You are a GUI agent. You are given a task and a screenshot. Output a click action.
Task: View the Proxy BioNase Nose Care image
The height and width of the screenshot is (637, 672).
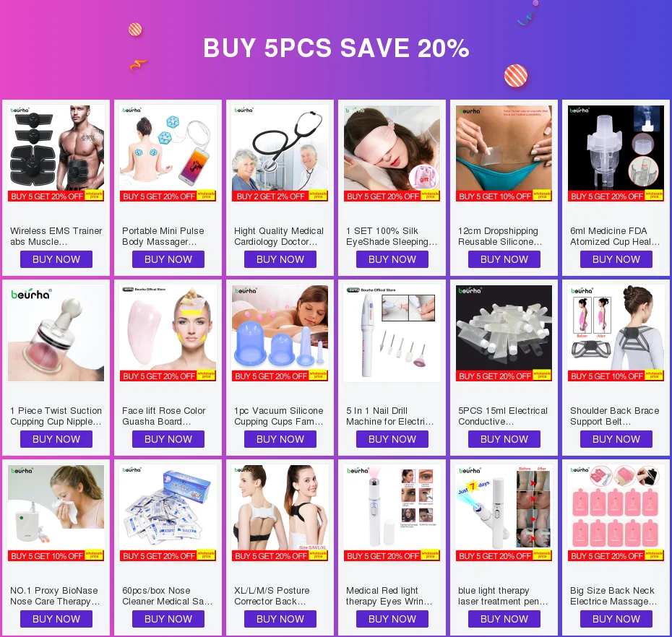pos(56,513)
